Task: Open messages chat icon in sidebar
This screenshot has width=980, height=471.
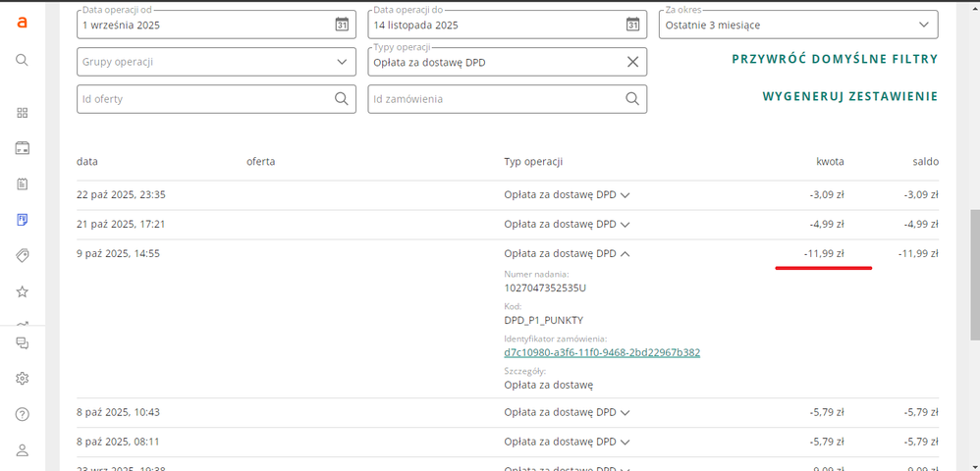Action: pyautogui.click(x=22, y=343)
